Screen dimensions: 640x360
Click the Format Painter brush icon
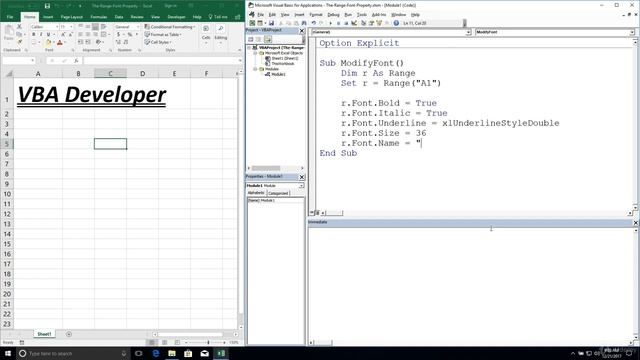[19, 42]
